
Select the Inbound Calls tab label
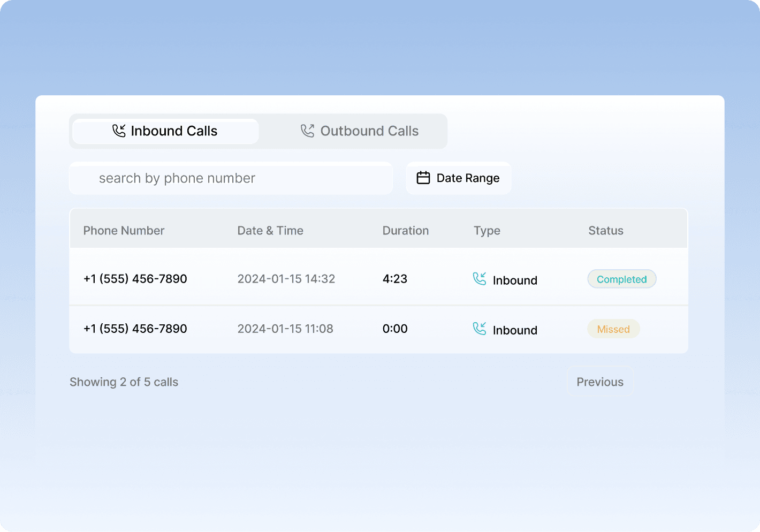pos(174,131)
